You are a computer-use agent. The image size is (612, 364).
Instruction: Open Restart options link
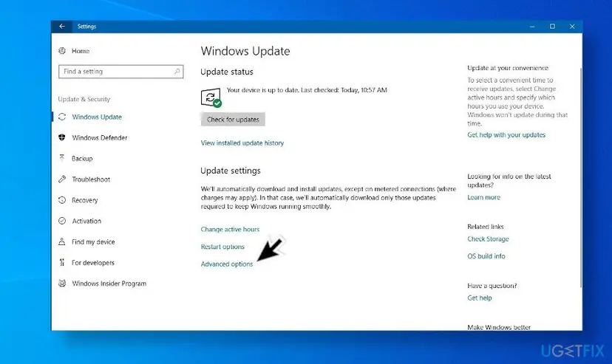click(222, 247)
